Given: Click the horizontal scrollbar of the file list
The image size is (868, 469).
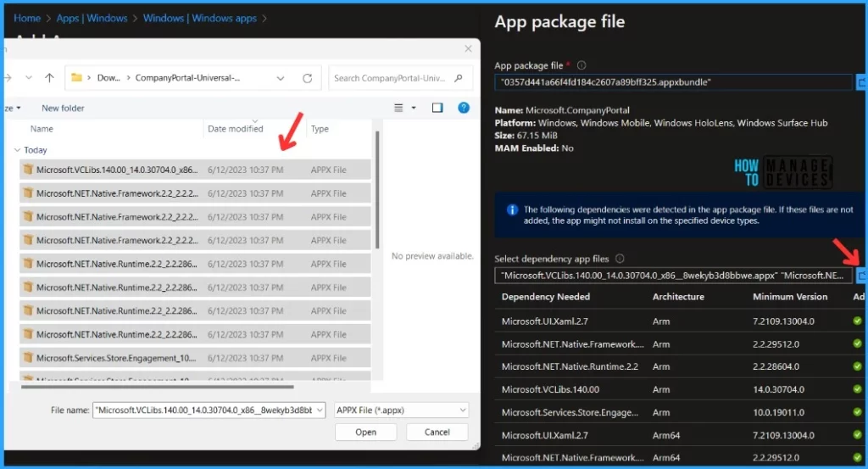Looking at the screenshot, I should (157, 387).
